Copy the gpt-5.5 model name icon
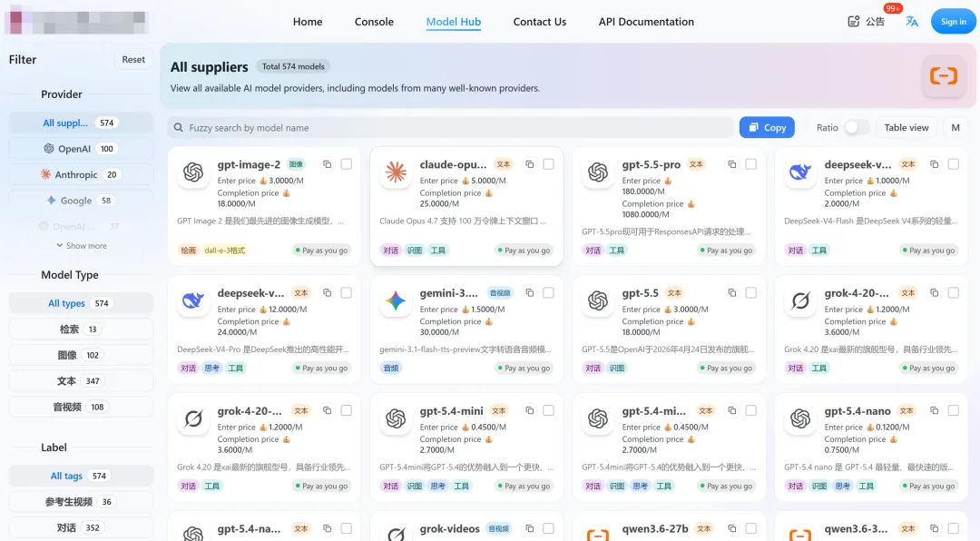Image resolution: width=980 pixels, height=541 pixels. (732, 292)
